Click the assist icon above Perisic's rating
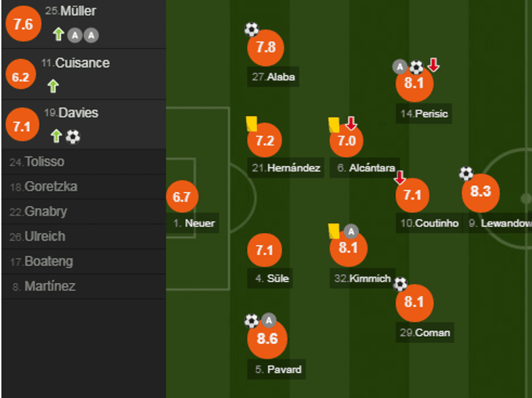532x398 pixels. [x=400, y=67]
